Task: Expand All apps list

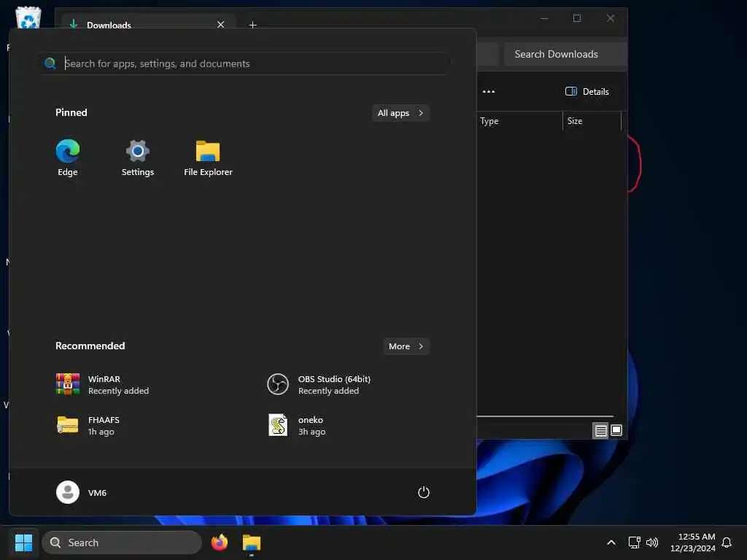Action: tap(400, 113)
